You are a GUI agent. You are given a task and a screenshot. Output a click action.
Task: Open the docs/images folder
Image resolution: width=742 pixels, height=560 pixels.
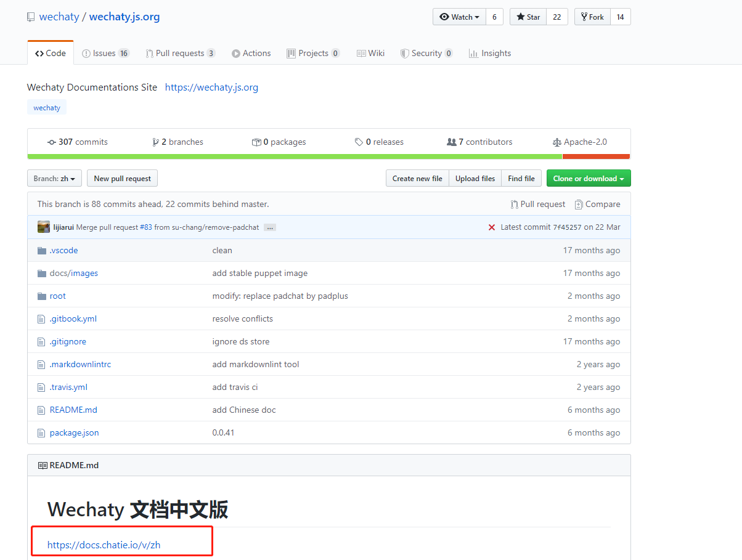tap(74, 273)
